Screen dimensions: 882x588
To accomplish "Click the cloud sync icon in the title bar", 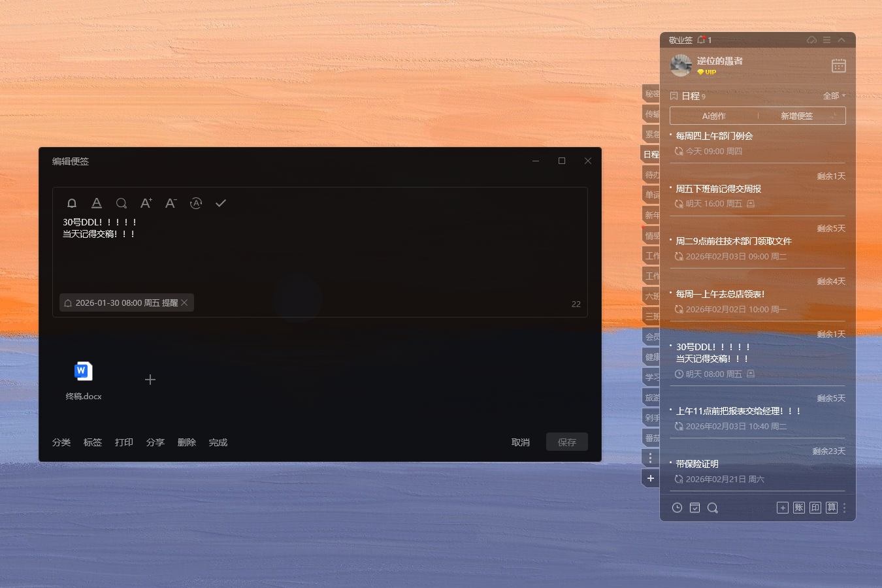I will (811, 40).
